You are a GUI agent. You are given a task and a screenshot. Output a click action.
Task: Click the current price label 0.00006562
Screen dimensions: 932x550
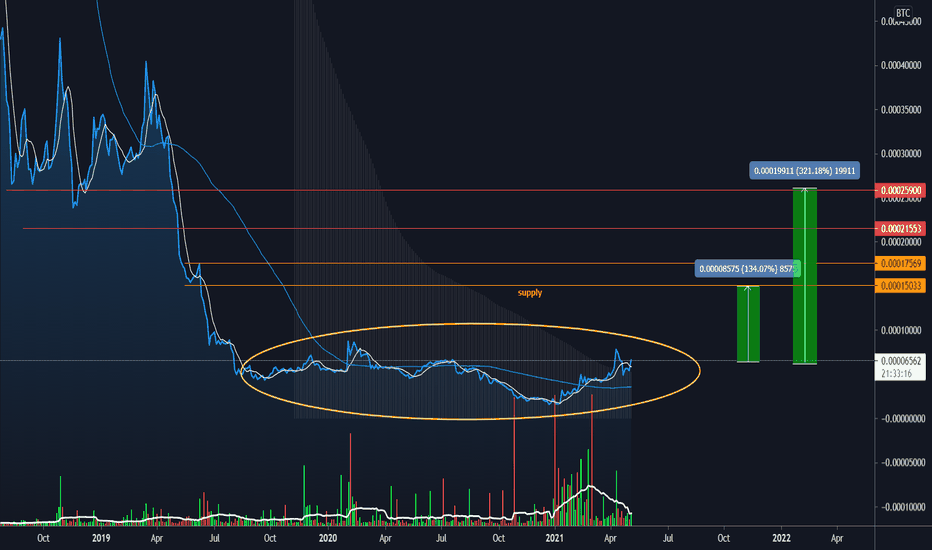pyautogui.click(x=900, y=361)
